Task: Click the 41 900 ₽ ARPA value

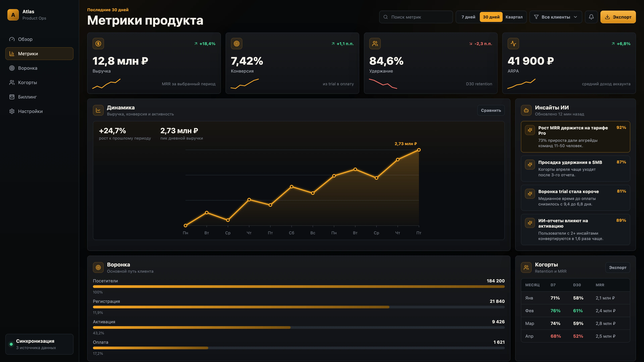Action: coord(530,61)
